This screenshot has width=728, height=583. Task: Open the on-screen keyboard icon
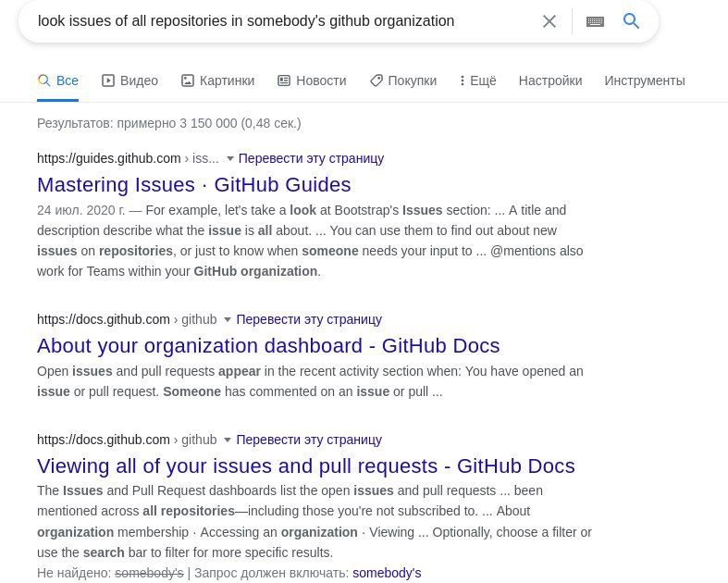coord(595,21)
